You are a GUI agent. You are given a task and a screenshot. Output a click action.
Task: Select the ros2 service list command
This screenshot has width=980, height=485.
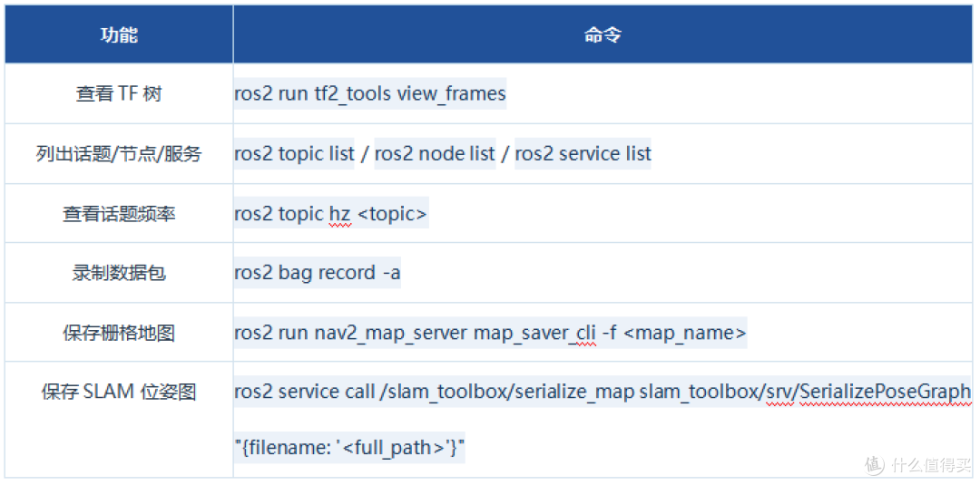tap(583, 153)
